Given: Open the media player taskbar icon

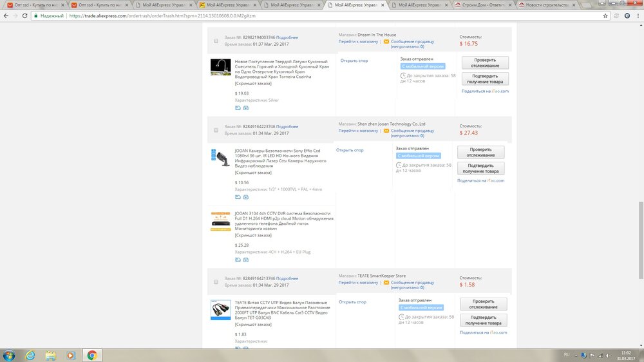Looking at the screenshot, I should (71, 356).
